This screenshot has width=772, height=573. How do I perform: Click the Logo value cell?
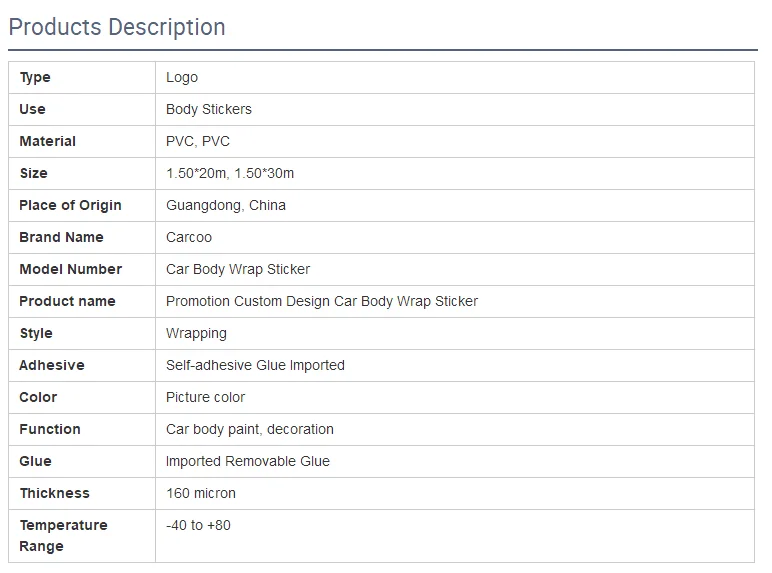455,78
